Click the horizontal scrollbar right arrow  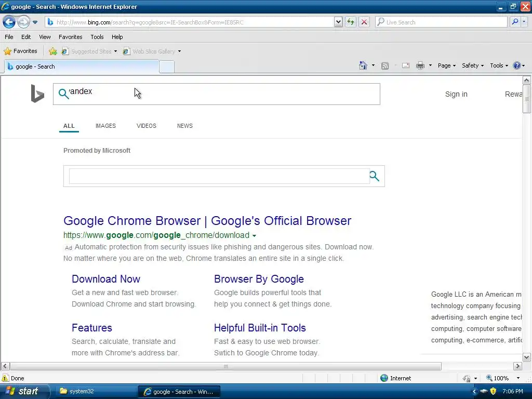coord(517,366)
